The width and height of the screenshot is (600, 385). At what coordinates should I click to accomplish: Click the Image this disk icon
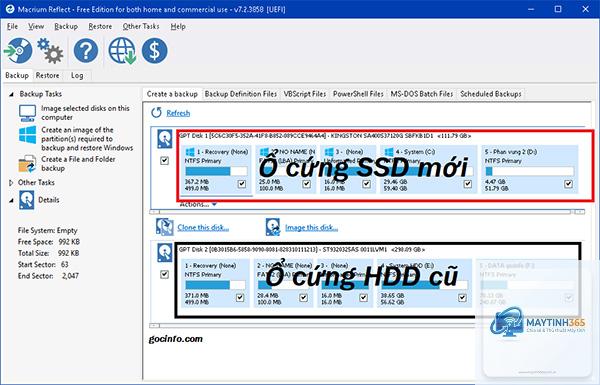[273, 227]
